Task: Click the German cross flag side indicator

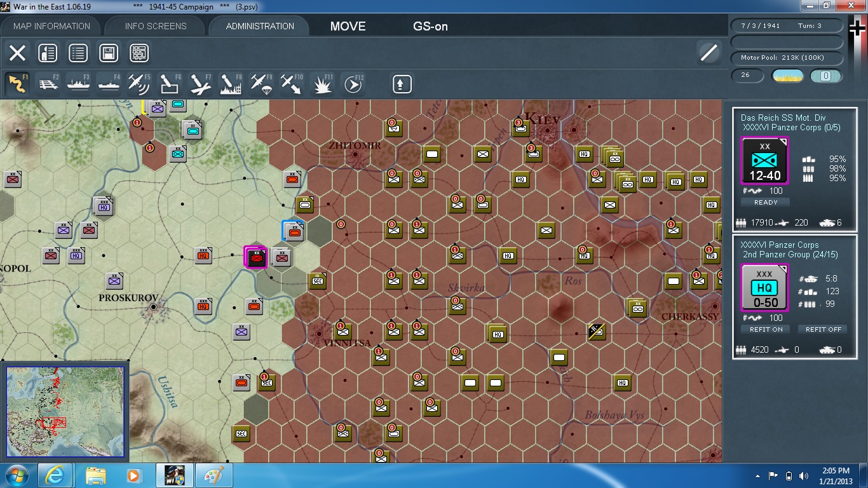Action: (x=857, y=29)
